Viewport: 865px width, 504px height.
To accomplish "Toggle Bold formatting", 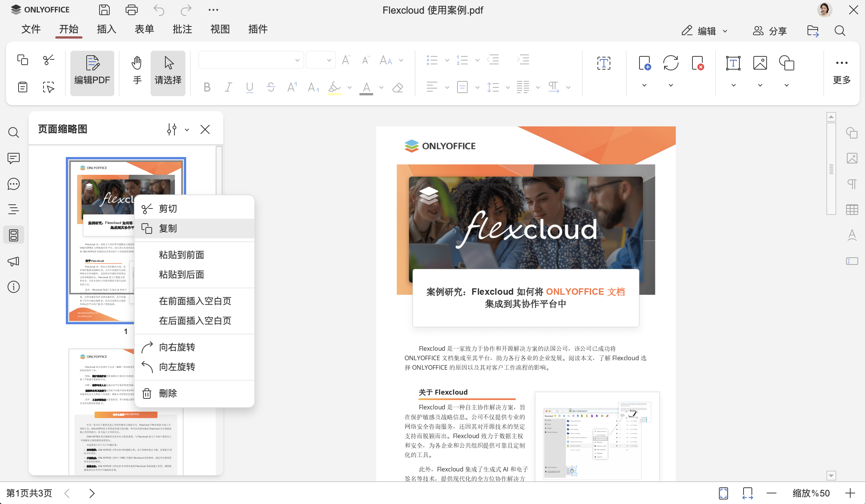I will (207, 87).
